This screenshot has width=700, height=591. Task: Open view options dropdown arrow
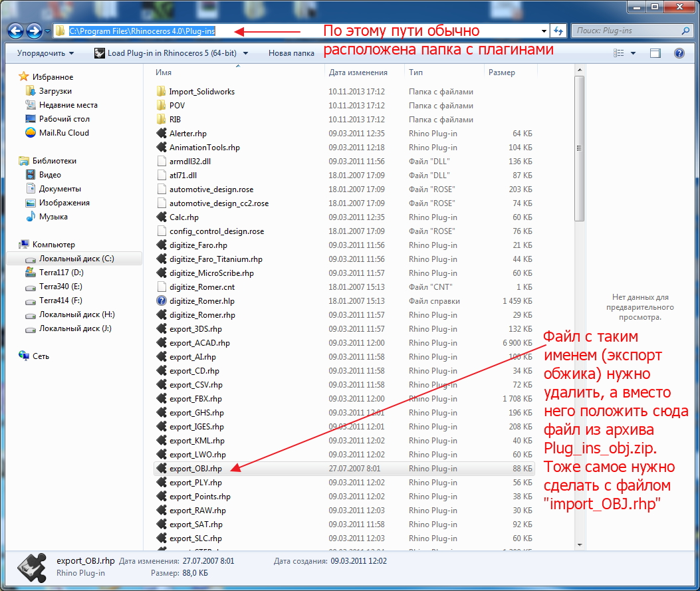click(x=633, y=53)
